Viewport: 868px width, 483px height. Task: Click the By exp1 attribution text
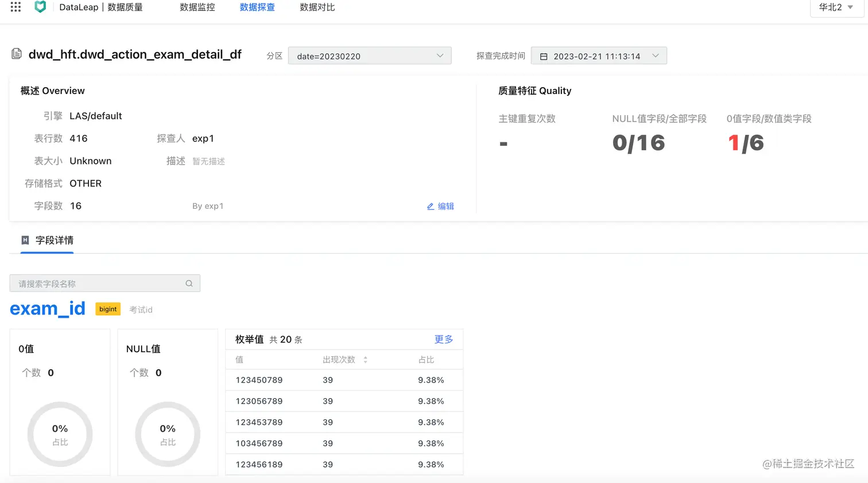[208, 206]
